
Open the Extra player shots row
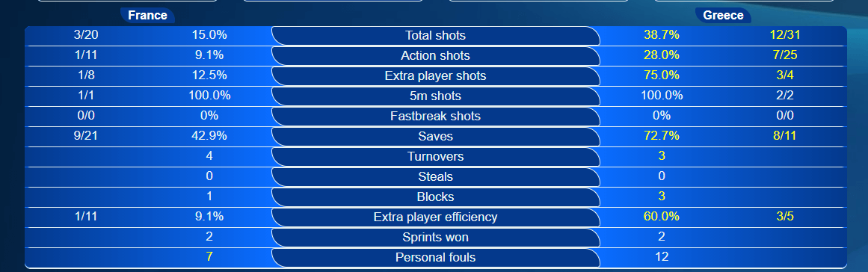(436, 75)
